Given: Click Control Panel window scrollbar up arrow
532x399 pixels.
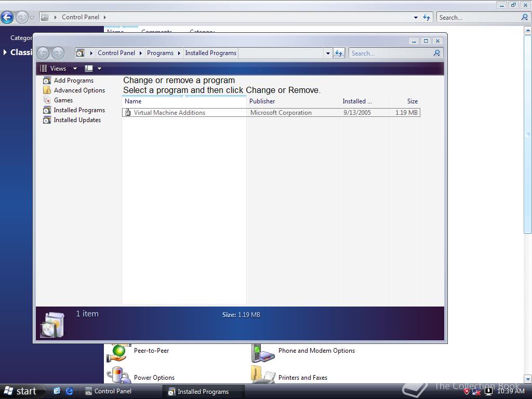Looking at the screenshot, I should [x=528, y=31].
